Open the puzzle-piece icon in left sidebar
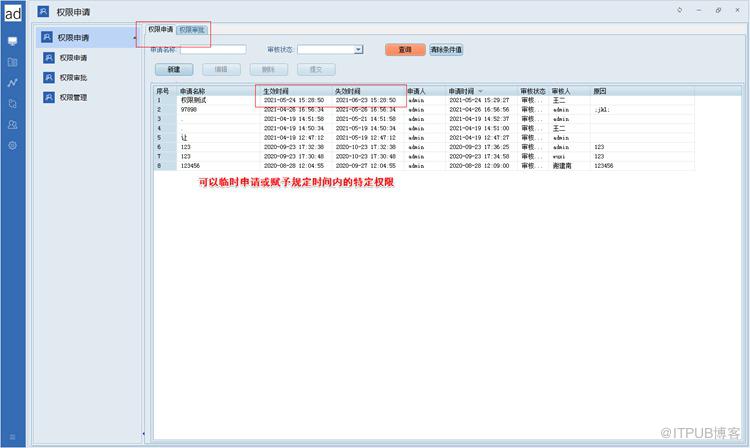 pyautogui.click(x=12, y=104)
